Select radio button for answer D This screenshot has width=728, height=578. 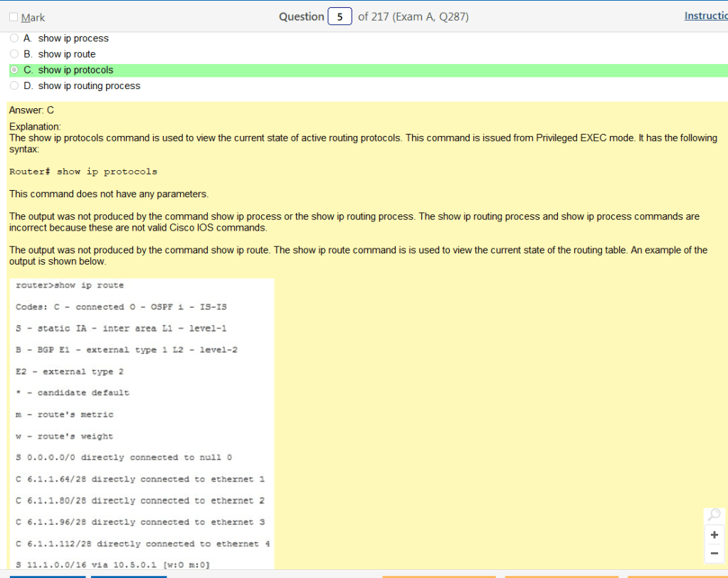click(x=14, y=85)
